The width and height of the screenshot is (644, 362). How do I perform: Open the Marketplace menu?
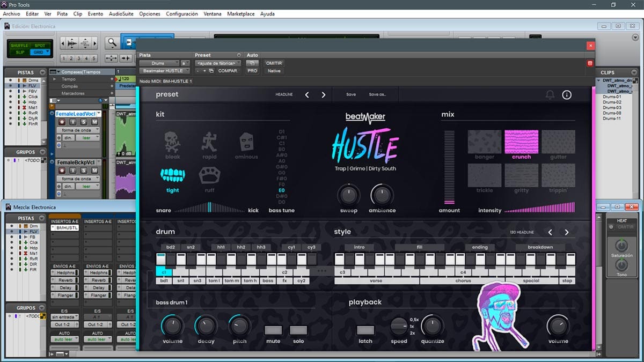[x=241, y=13]
